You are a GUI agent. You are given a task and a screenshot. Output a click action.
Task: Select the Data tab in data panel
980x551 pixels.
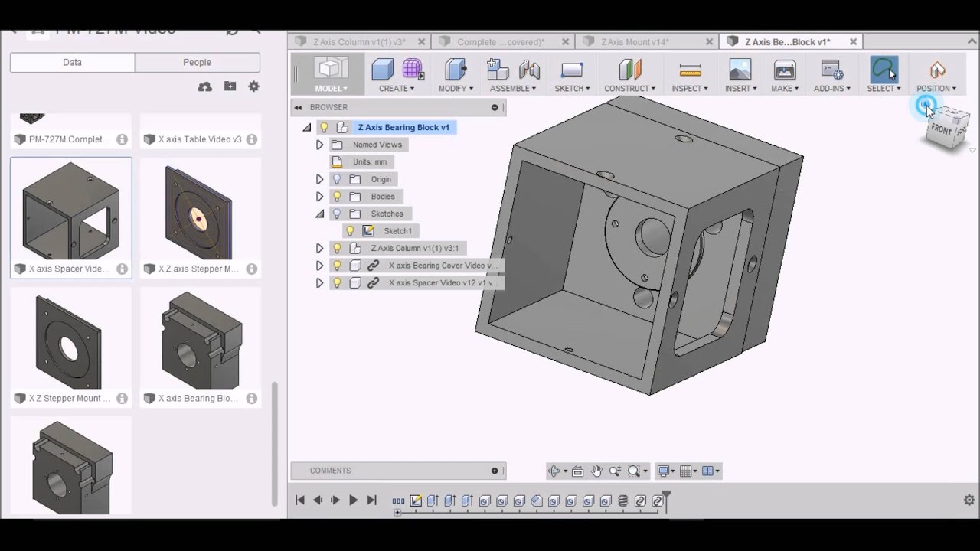click(x=72, y=62)
